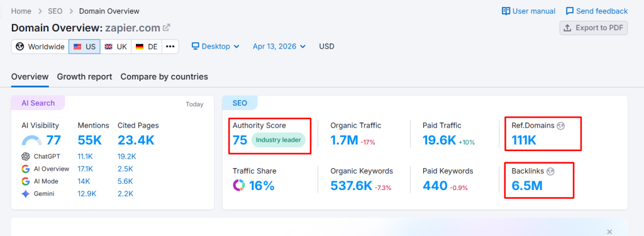Click the SEO section label
Viewport: 644px width, 236px height.
click(240, 103)
